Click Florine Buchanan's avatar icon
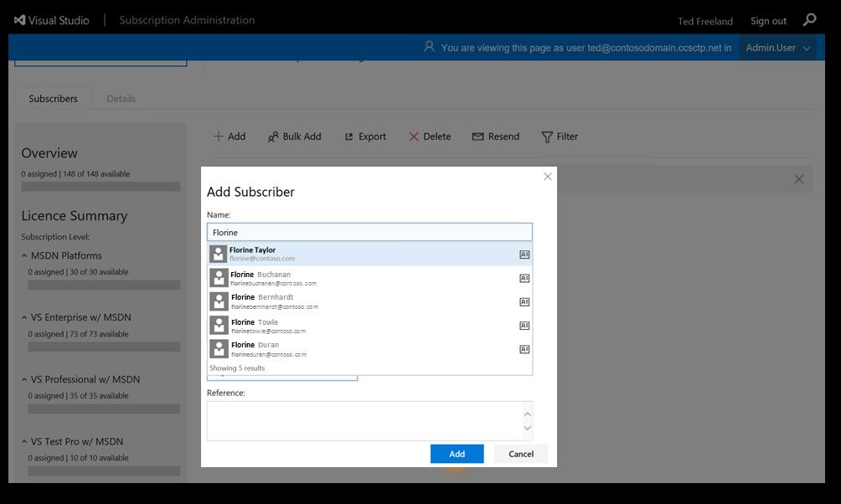The width and height of the screenshot is (841, 504). point(219,278)
